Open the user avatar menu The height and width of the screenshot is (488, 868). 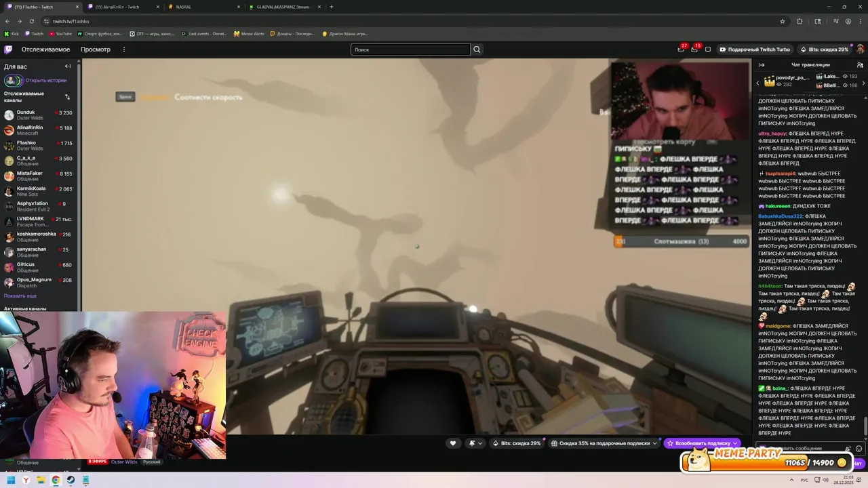point(860,49)
